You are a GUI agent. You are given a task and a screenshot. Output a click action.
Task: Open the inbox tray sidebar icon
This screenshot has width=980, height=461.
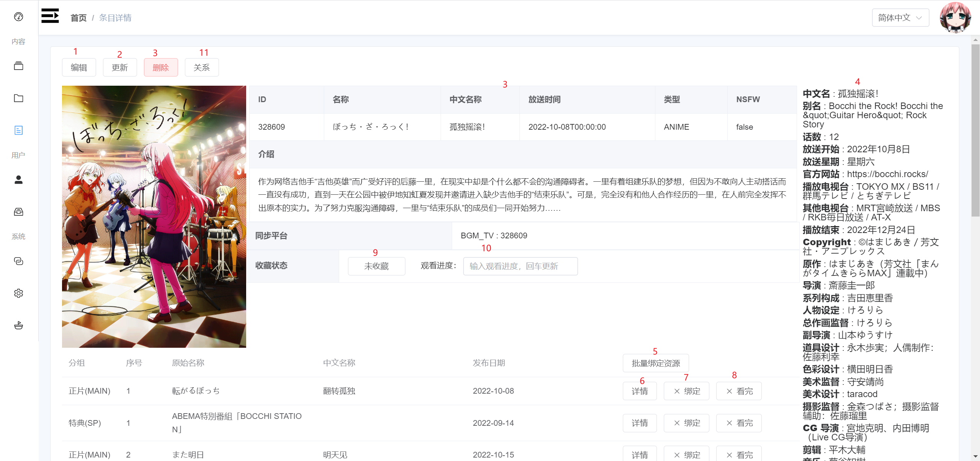pos(18,212)
